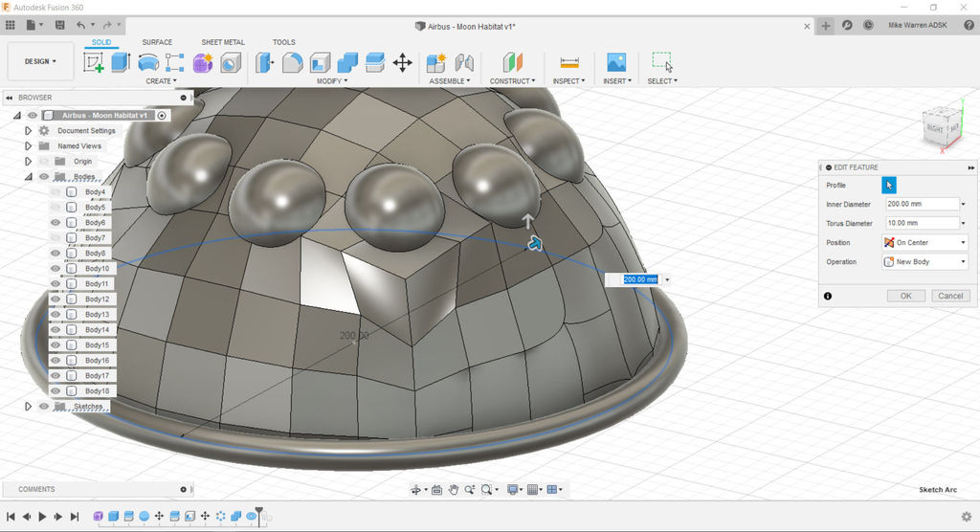Screen dimensions: 980x532
Task: Select the Revolve tool icon
Action: click(148, 62)
